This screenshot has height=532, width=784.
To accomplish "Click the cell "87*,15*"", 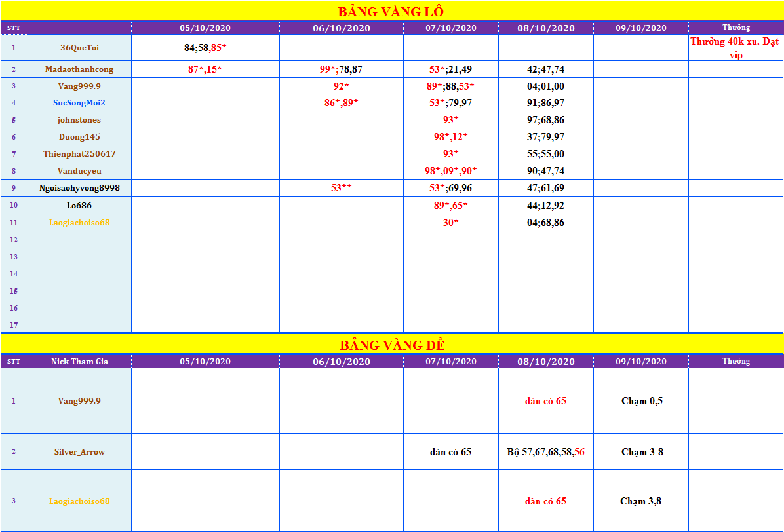I will tap(205, 69).
